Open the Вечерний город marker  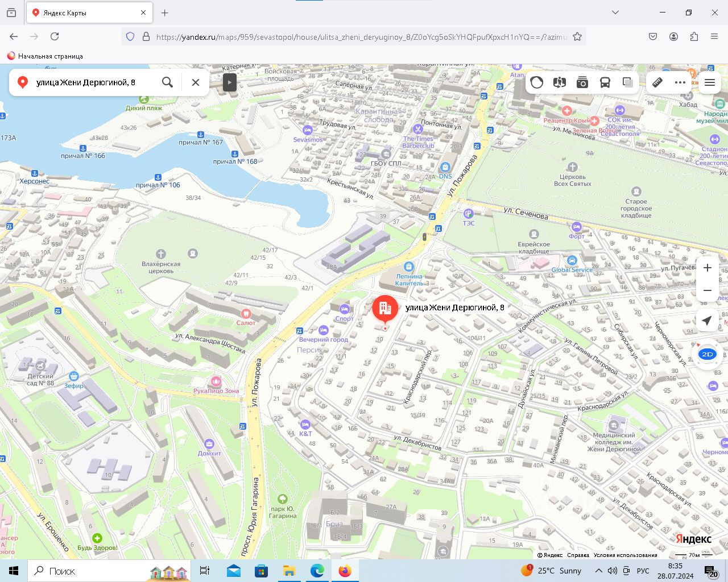click(x=324, y=330)
